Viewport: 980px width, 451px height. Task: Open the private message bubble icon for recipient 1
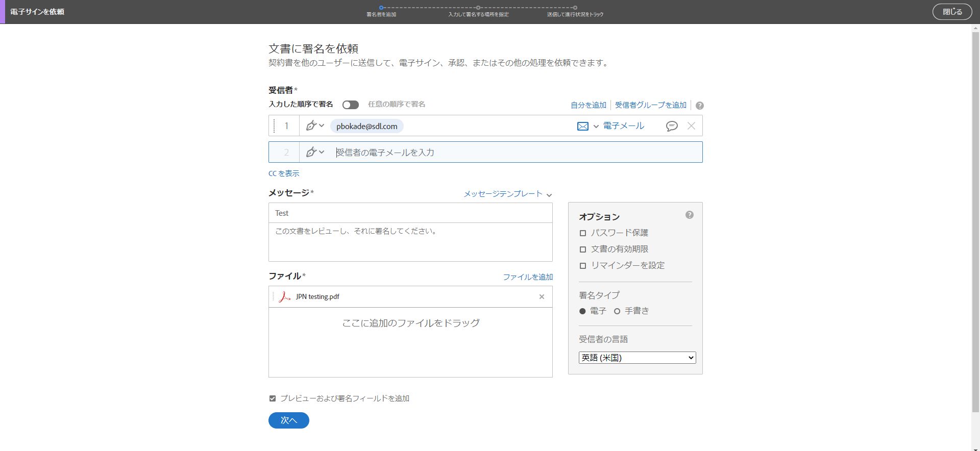coord(672,126)
